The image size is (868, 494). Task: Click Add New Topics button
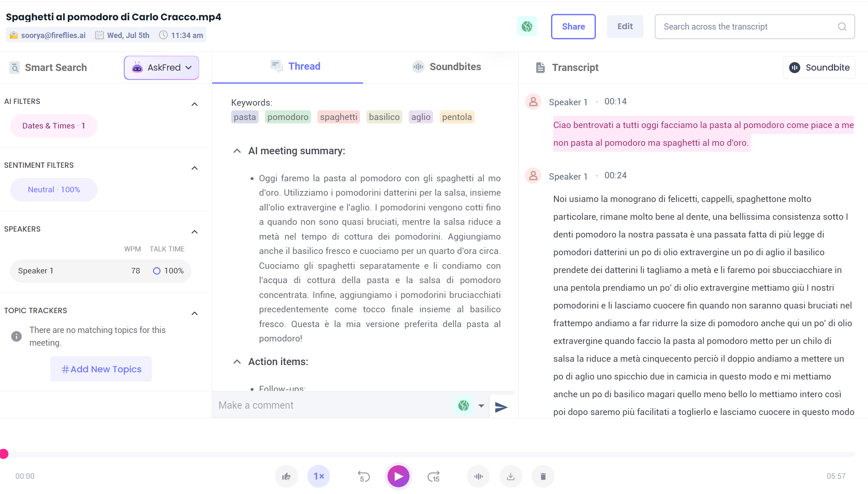tap(101, 369)
